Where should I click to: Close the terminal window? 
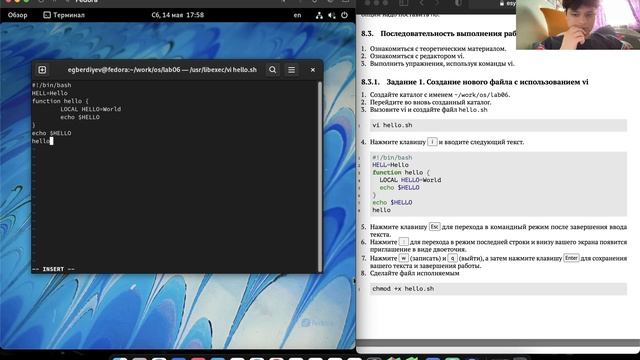[x=313, y=70]
